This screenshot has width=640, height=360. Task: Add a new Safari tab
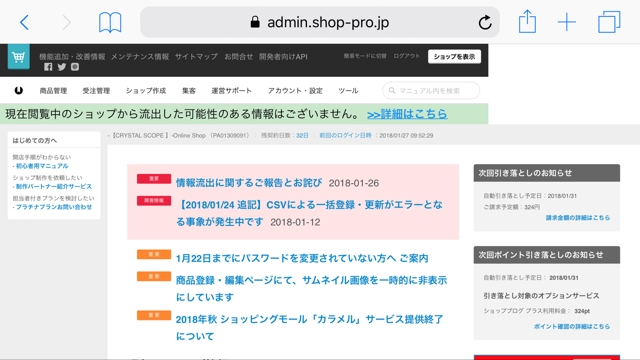[567, 22]
